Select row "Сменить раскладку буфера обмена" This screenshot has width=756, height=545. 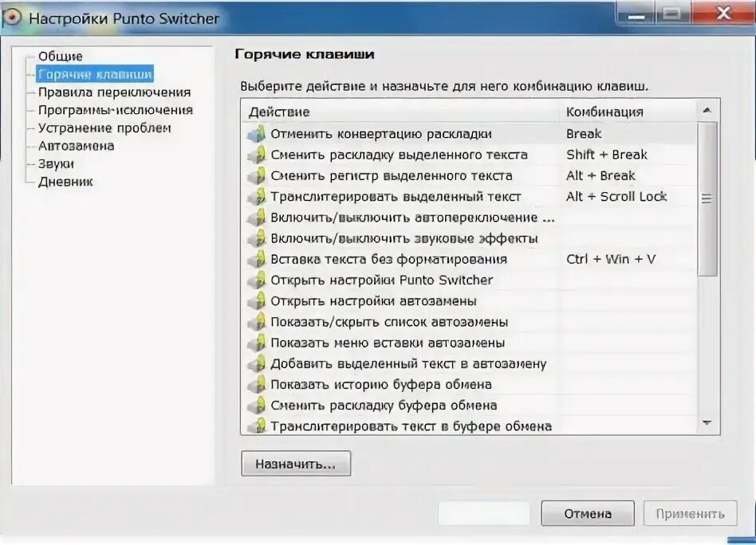(470, 406)
